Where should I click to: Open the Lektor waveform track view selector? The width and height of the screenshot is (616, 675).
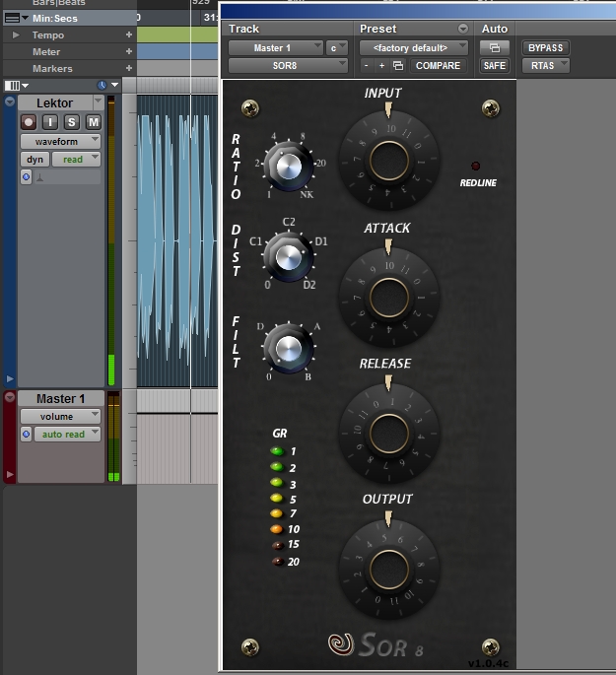[61, 141]
